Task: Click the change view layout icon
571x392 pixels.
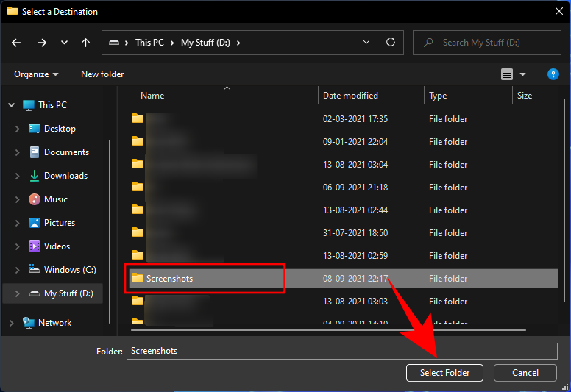Action: pyautogui.click(x=506, y=74)
